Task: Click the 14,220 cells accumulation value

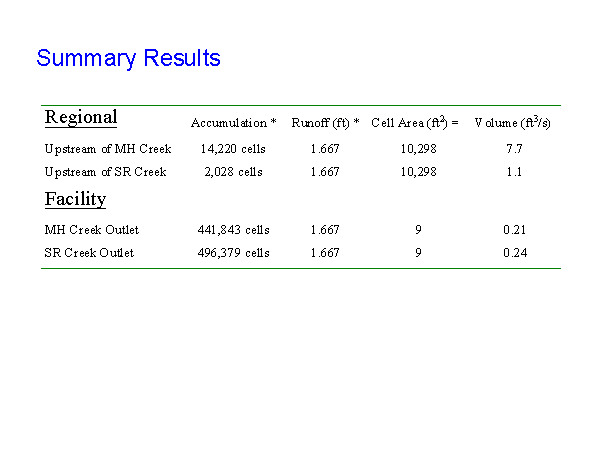Action: (x=232, y=149)
